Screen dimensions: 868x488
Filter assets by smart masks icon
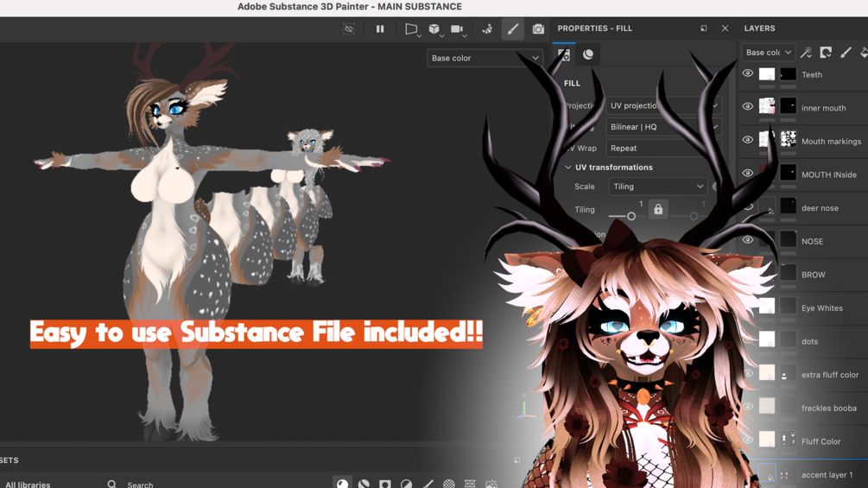tap(384, 485)
